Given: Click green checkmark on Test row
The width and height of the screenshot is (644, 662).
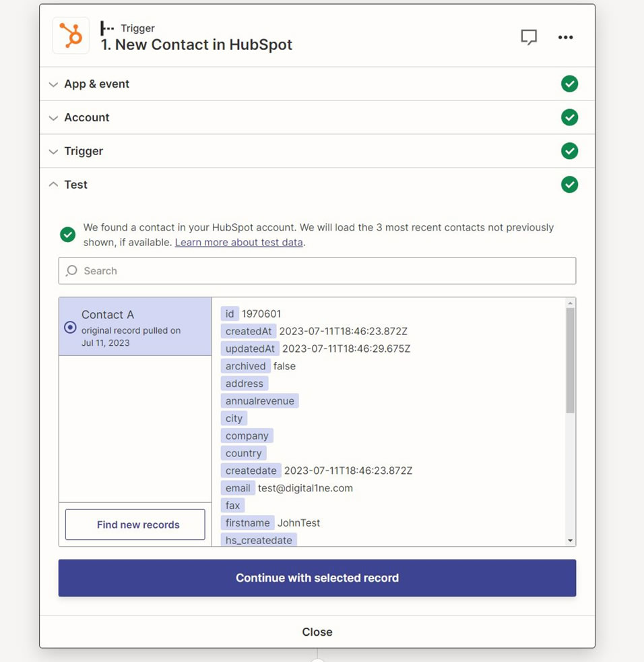Looking at the screenshot, I should tap(569, 185).
